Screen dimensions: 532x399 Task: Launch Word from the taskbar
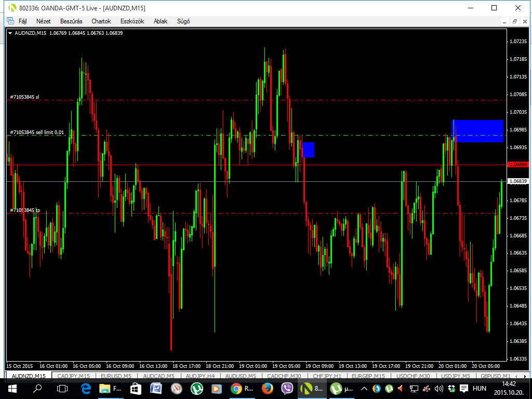pyautogui.click(x=156, y=388)
